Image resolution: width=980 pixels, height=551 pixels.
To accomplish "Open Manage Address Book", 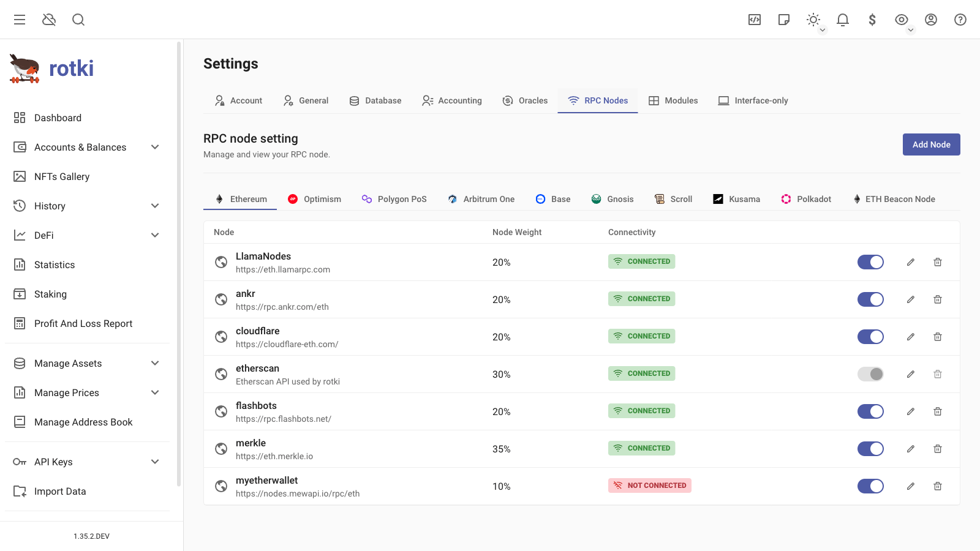I will pos(87,422).
